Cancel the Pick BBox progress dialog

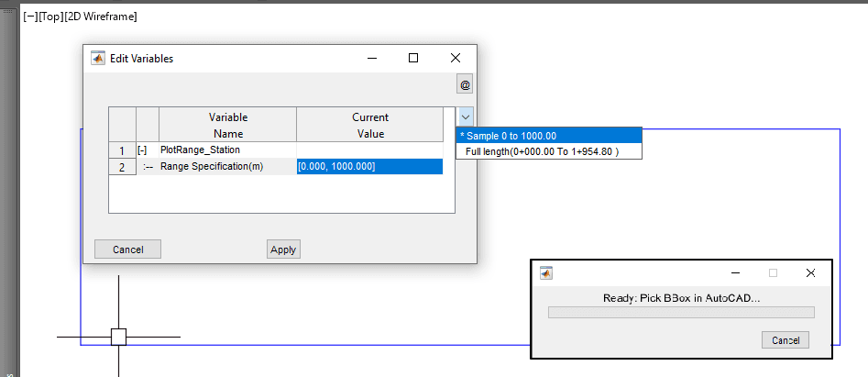click(x=785, y=340)
